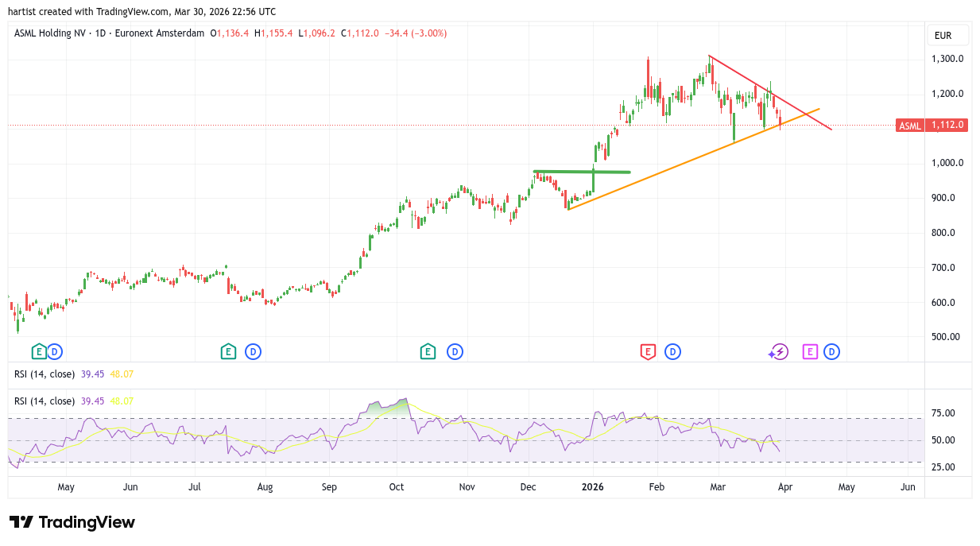Viewport: 980px width, 546px height.
Task: Click the green earnings marker near October
Action: [428, 351]
